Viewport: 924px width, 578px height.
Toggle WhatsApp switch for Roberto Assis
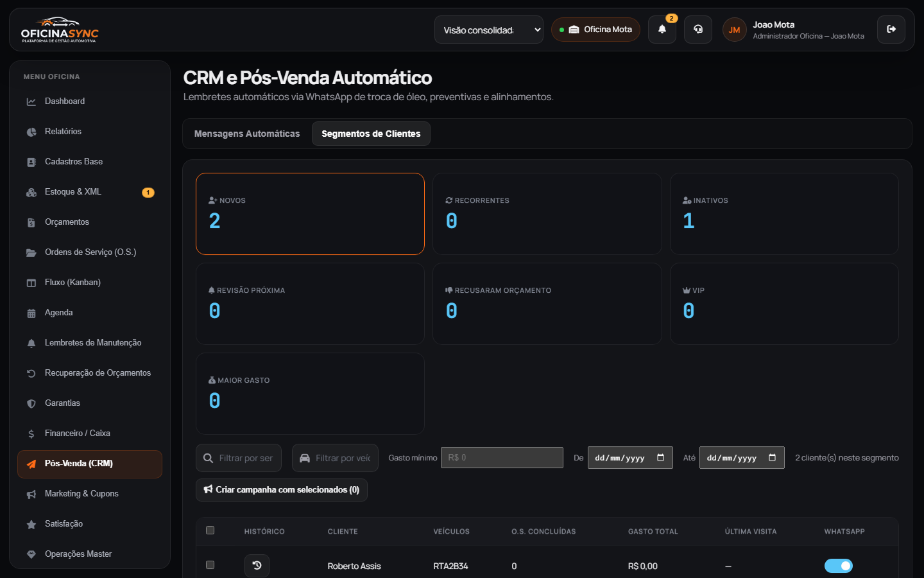pyautogui.click(x=839, y=566)
